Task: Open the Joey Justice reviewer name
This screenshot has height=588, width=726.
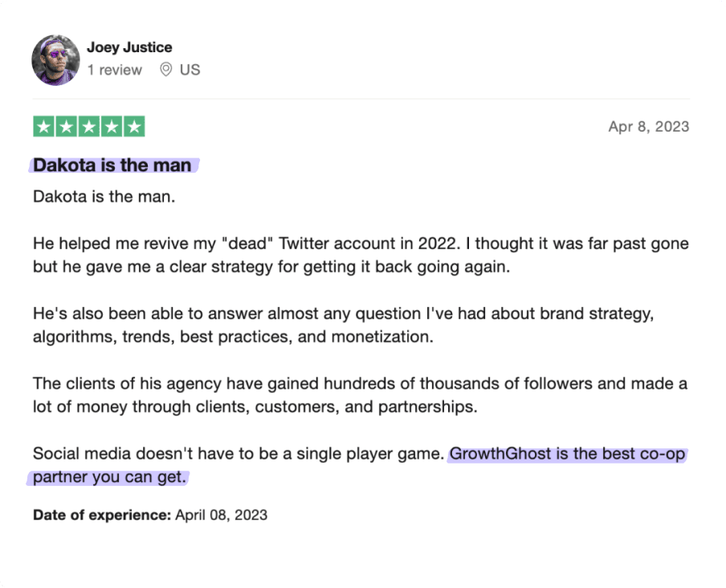Action: coord(129,47)
